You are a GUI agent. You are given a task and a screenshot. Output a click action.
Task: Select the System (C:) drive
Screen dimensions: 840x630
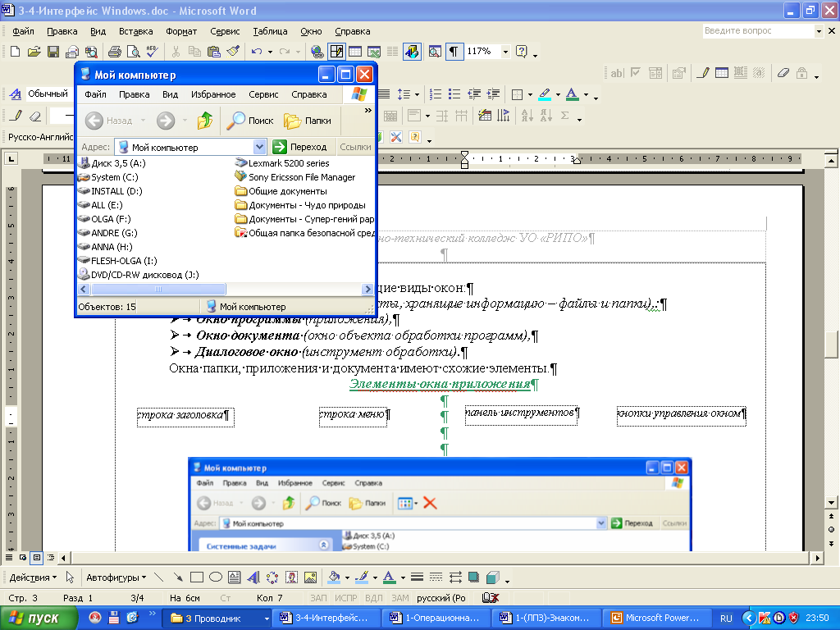click(107, 177)
